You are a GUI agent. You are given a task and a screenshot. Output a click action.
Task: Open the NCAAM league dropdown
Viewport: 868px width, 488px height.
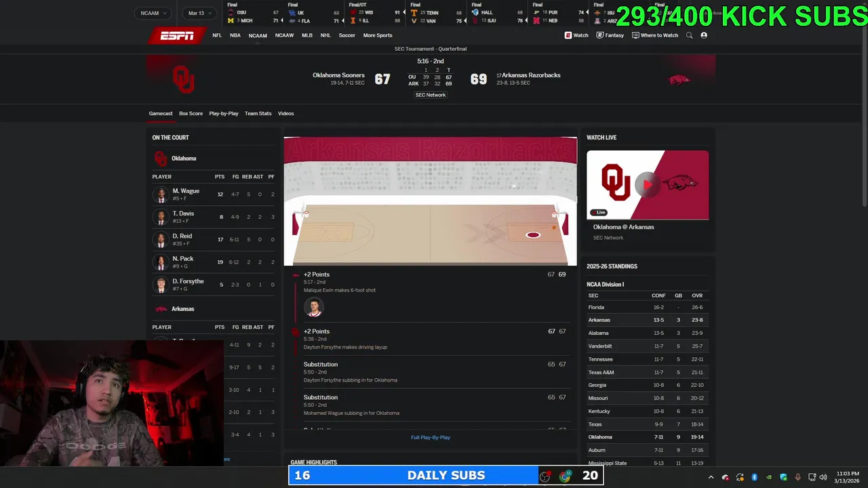[154, 13]
